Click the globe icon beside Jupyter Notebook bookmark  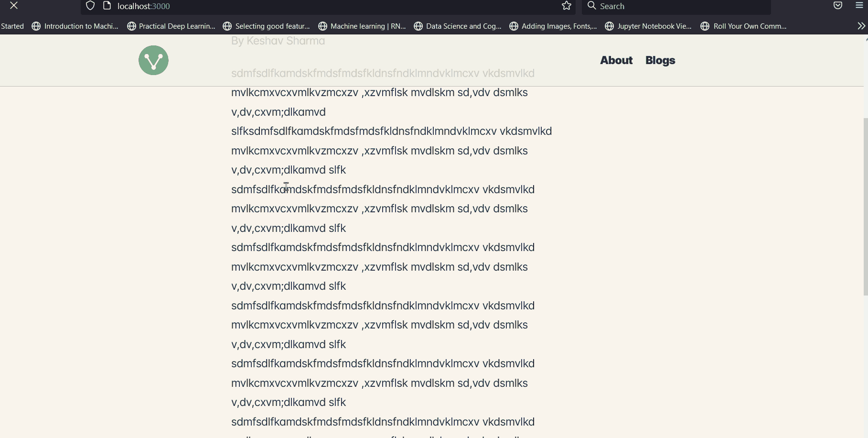[609, 26]
